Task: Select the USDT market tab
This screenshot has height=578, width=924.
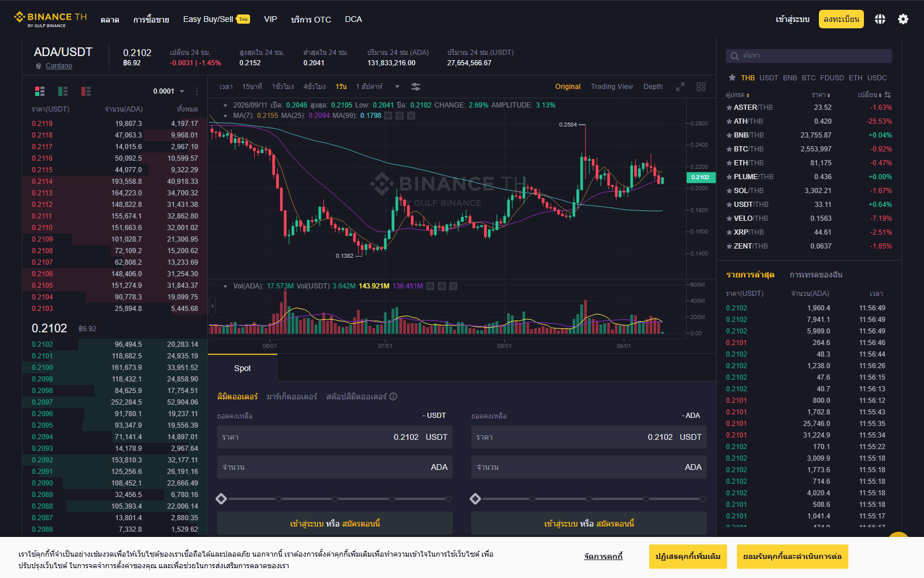Action: tap(769, 77)
